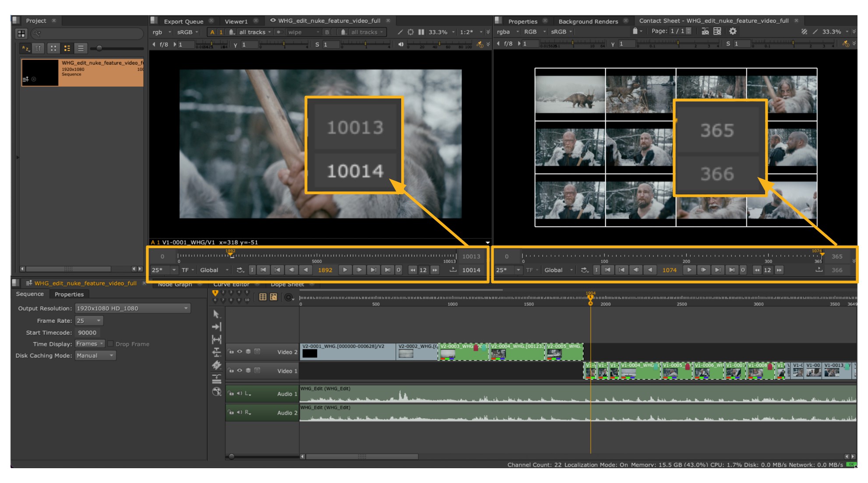The height and width of the screenshot is (483, 868).
Task: Click lock icon on Video 2 track
Action: click(x=231, y=351)
